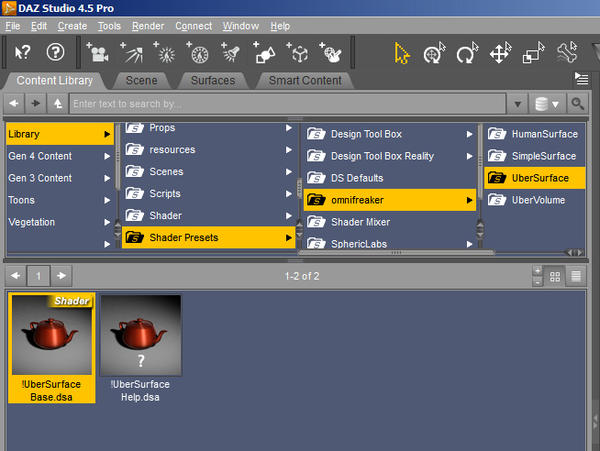The image size is (600, 451).
Task: Expand Design Tool Box Reality arrow
Action: [x=470, y=156]
